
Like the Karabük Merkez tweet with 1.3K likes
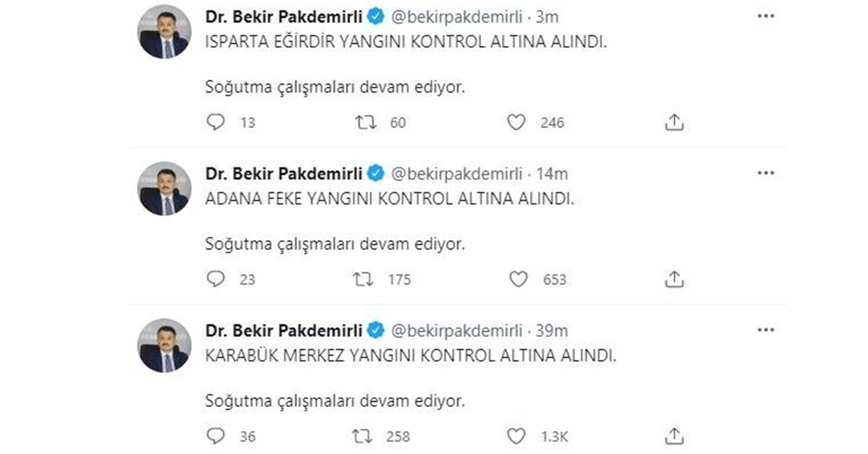pyautogui.click(x=516, y=436)
